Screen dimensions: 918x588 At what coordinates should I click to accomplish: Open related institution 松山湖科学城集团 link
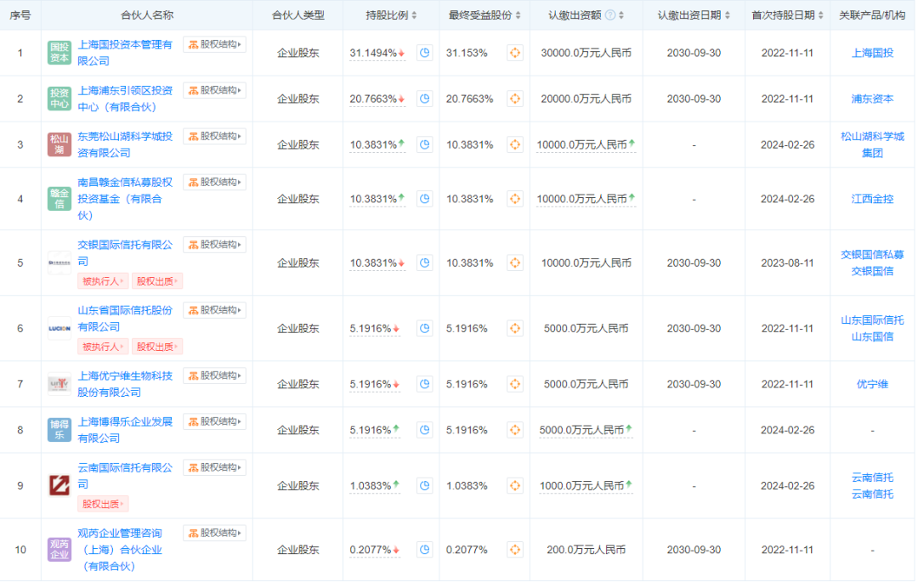[872, 144]
